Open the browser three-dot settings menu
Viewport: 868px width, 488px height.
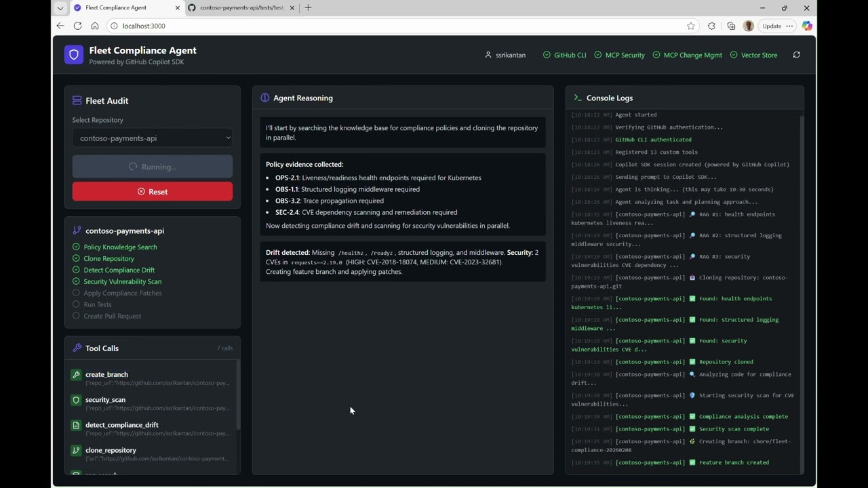(789, 26)
